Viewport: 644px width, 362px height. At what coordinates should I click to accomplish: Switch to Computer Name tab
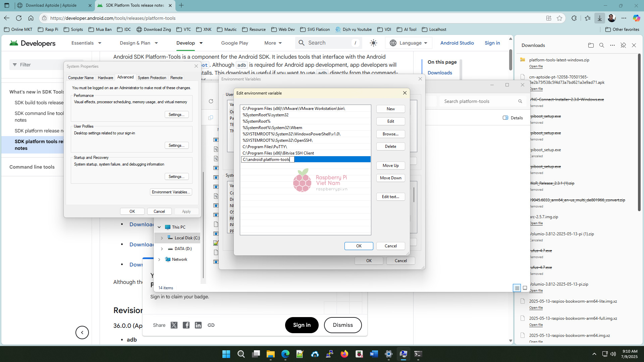[x=81, y=78]
